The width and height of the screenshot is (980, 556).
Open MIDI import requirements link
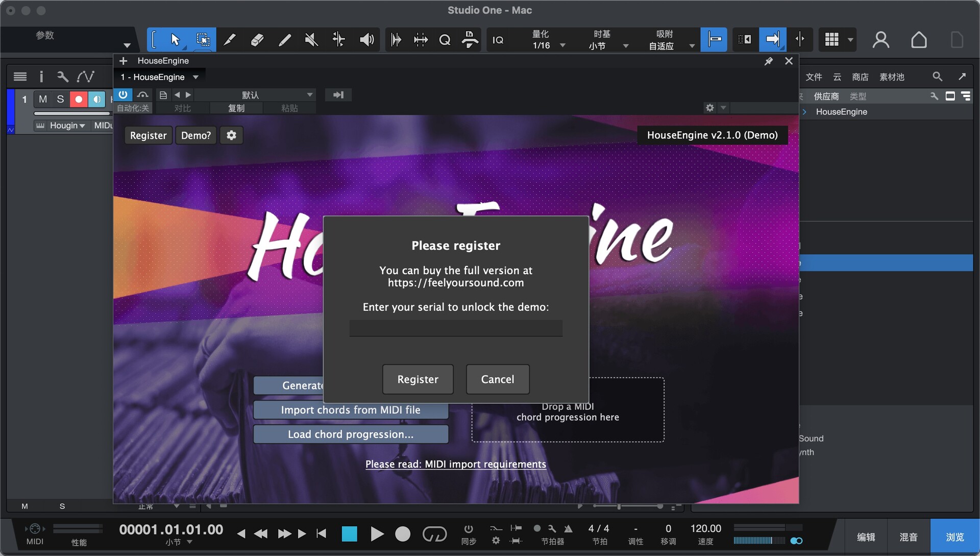pyautogui.click(x=455, y=464)
